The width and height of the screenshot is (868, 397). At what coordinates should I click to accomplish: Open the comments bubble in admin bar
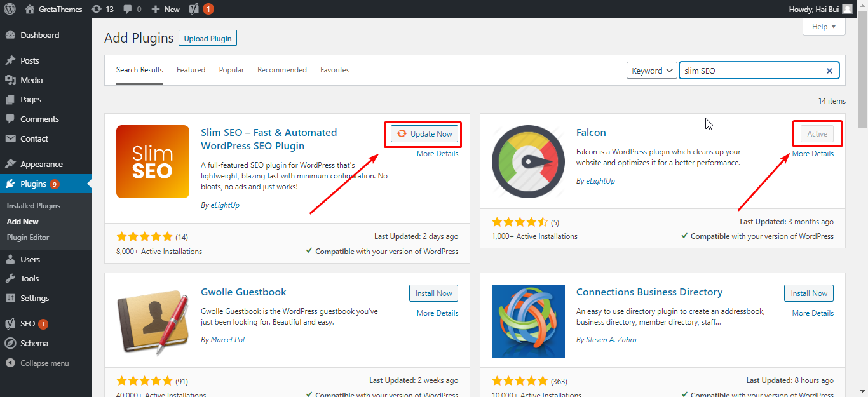coord(132,9)
